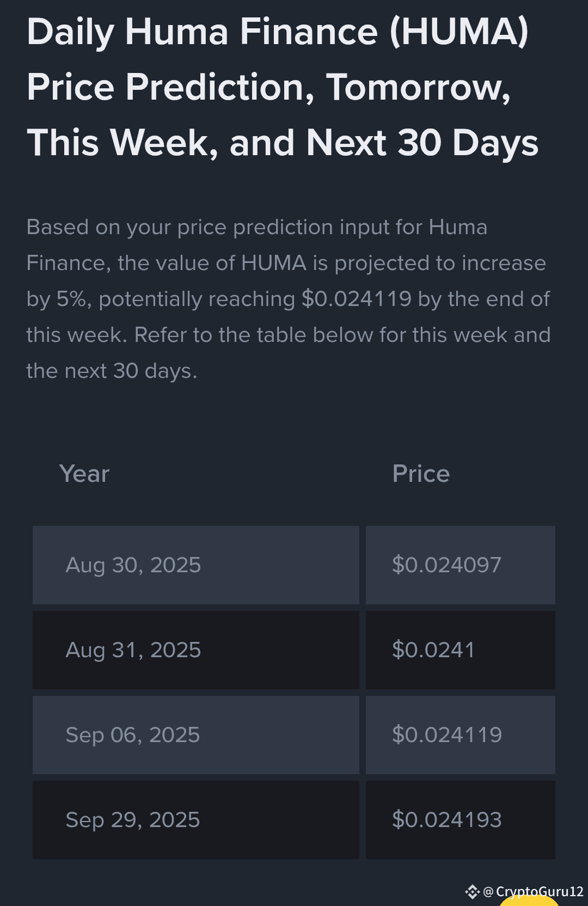
Task: Click the $0.0241 price cell
Action: 461,650
